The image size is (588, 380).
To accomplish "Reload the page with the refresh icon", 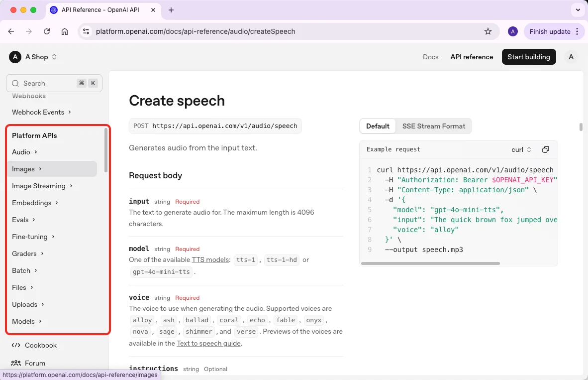I will [x=47, y=31].
